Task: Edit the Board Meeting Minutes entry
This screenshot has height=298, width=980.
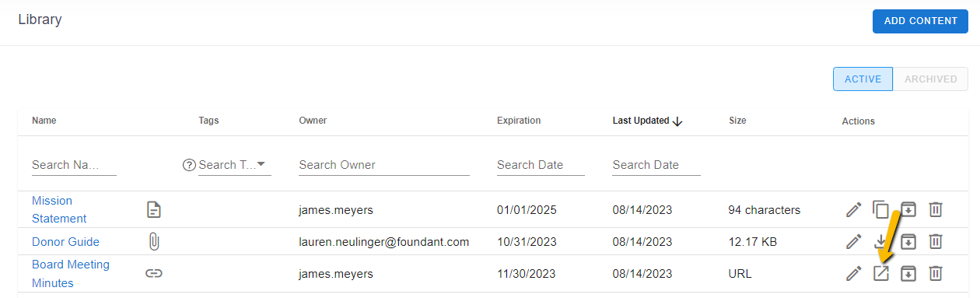Action: point(854,273)
